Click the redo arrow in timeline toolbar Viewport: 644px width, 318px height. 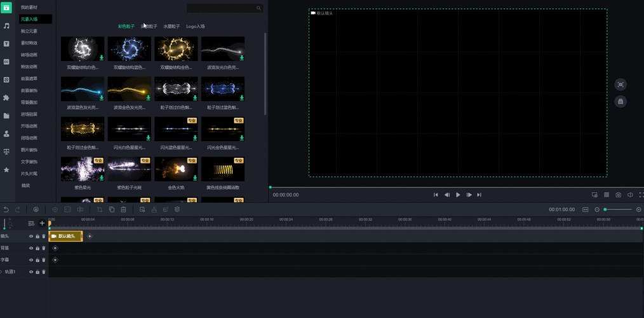point(18,209)
